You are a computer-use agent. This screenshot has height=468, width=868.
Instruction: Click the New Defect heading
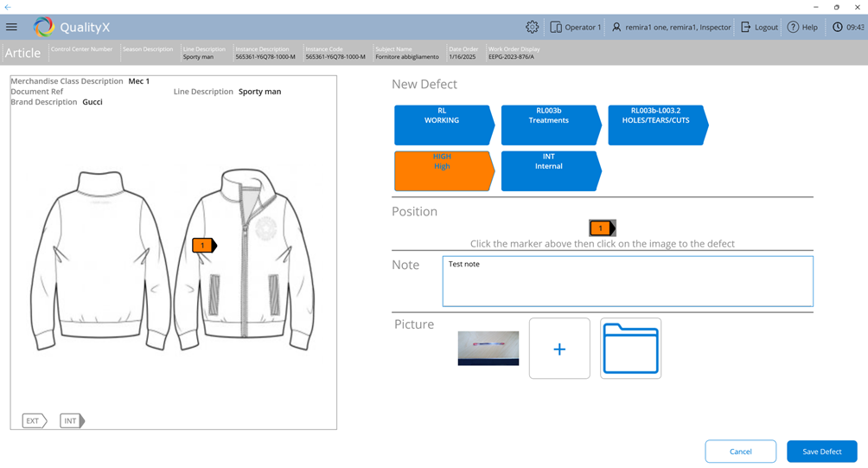click(x=424, y=84)
